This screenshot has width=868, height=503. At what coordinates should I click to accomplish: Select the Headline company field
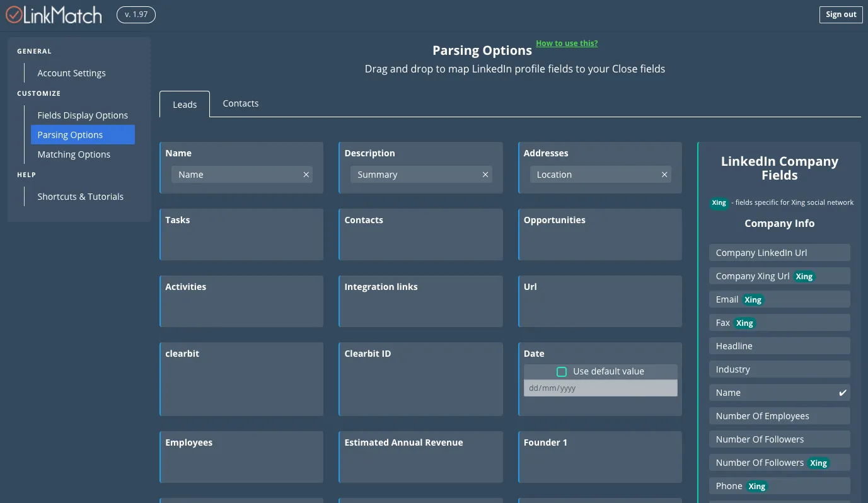click(x=780, y=346)
